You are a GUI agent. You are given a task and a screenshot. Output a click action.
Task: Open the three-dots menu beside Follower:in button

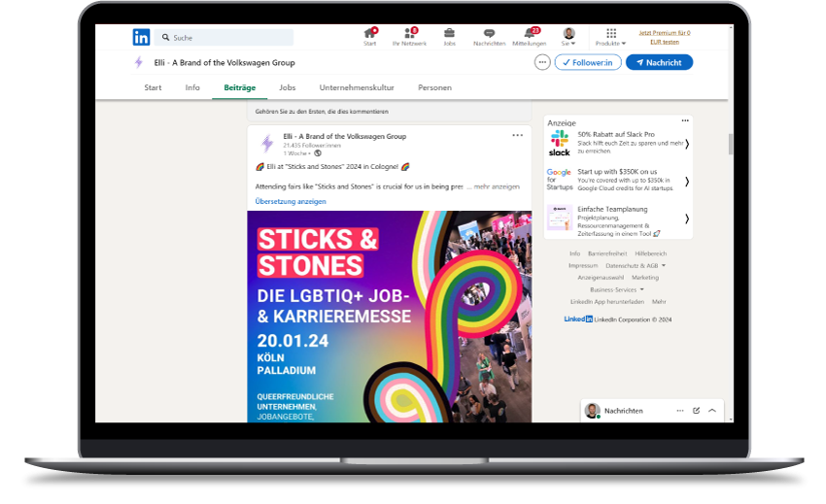coord(542,62)
